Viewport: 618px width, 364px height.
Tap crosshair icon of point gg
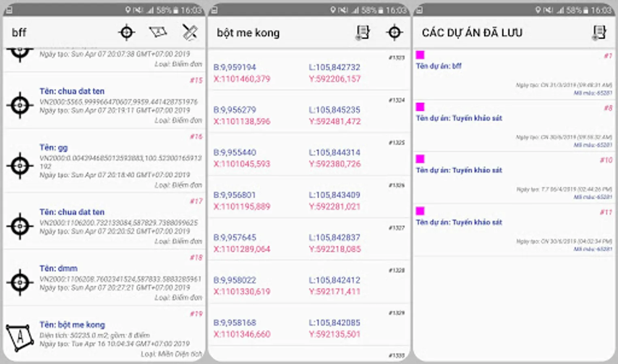(x=20, y=165)
